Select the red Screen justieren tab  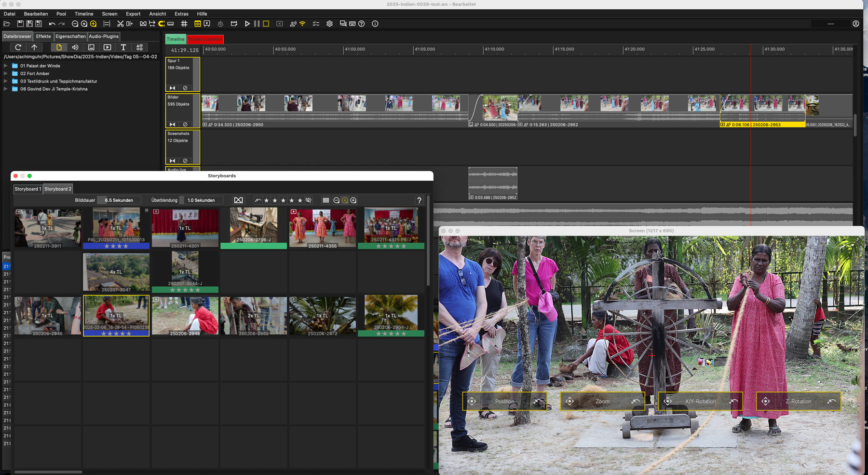(x=205, y=39)
